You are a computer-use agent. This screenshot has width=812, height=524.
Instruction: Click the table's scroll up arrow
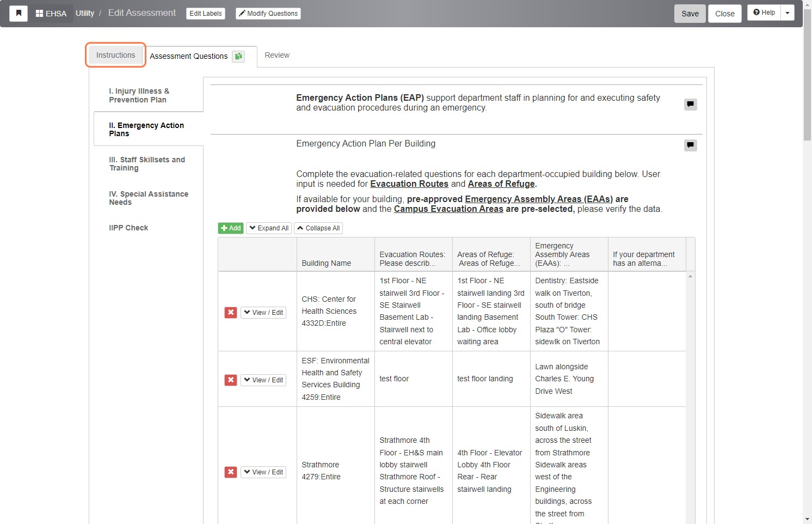690,276
